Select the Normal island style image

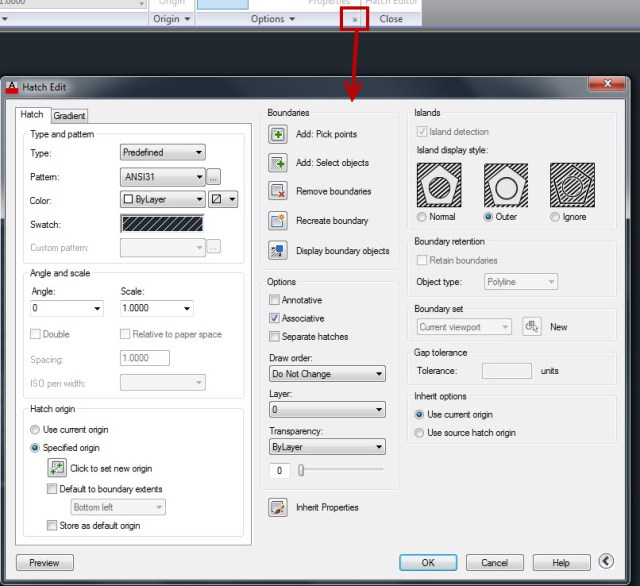(x=439, y=185)
